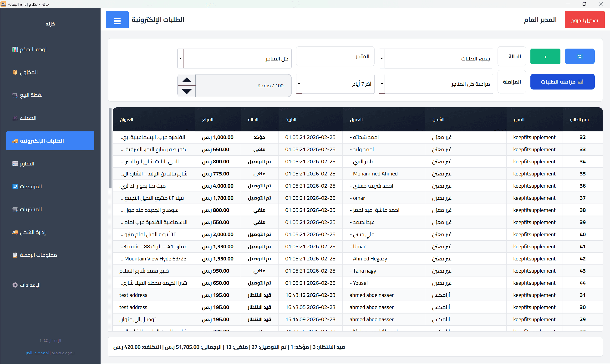Open the store filter dropdown كل المتاجر
Image resolution: width=610 pixels, height=364 pixels.
click(234, 58)
